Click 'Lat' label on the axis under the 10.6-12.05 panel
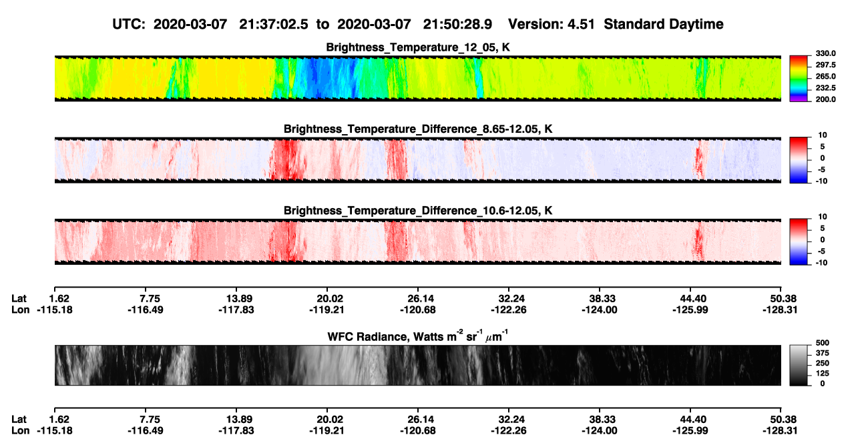 click(x=19, y=298)
